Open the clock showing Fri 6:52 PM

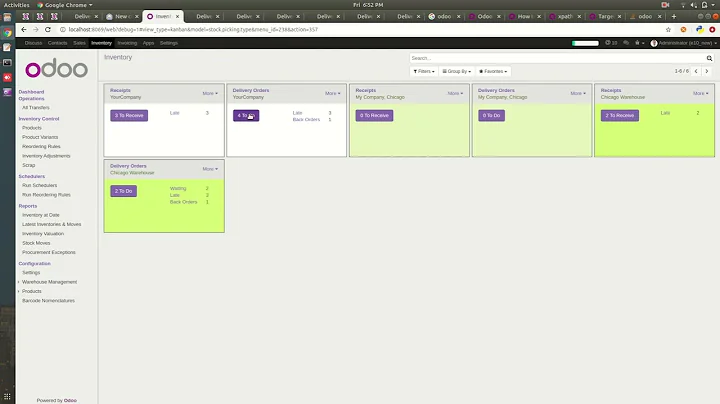[x=368, y=5]
